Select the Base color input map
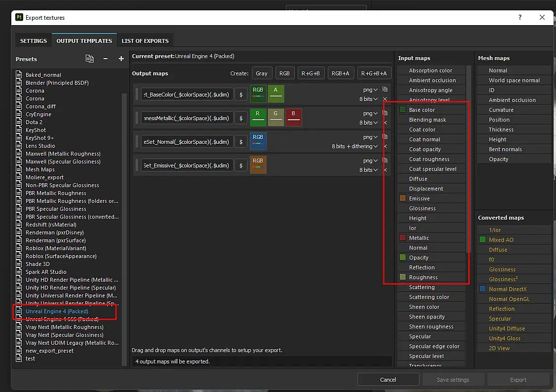 click(x=431, y=110)
